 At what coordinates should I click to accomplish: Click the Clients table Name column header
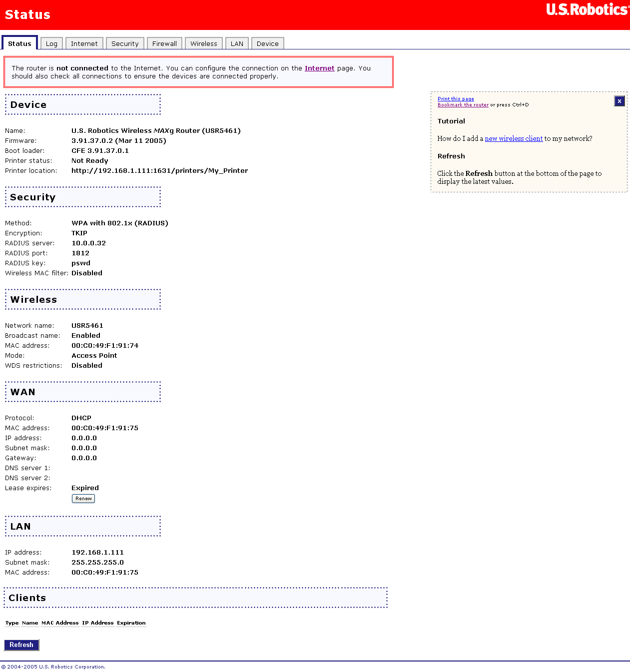[30, 623]
